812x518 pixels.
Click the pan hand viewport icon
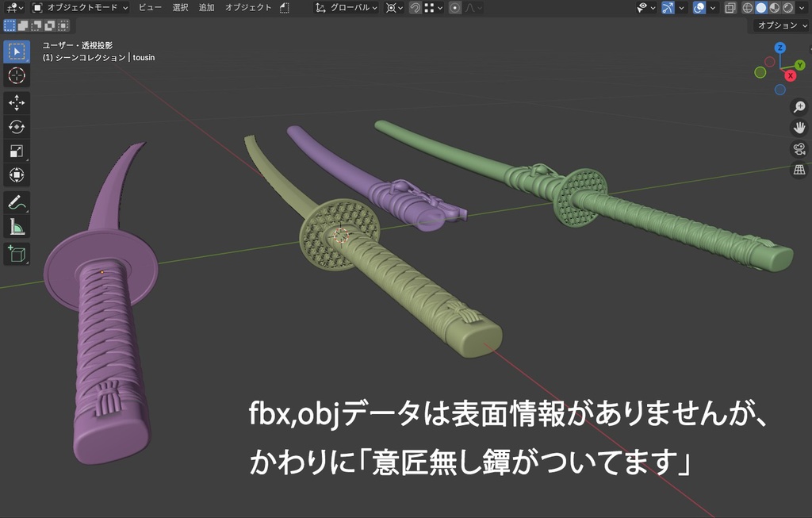pyautogui.click(x=799, y=128)
